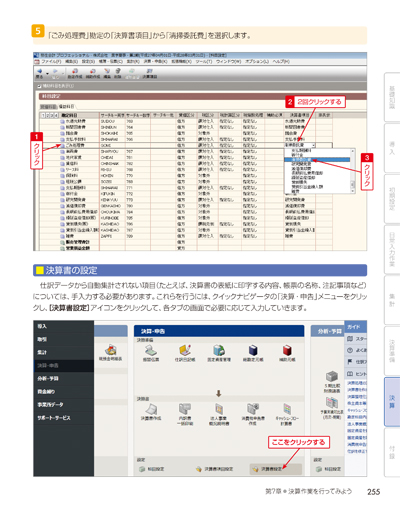Click the 削除 trash toolbar icon
Viewport: 400px width, 510px height.
(x=118, y=73)
